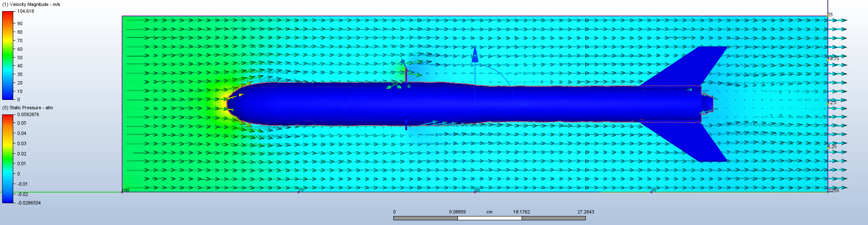Image resolution: width=868 pixels, height=225 pixels.
Task: Click the white segment of scale bar
Action: 490,218
